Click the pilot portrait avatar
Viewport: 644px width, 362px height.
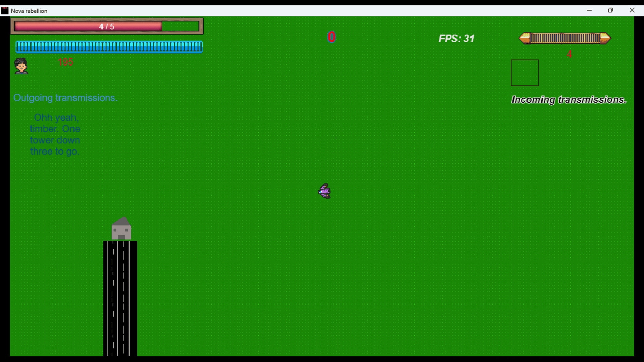pos(21,66)
